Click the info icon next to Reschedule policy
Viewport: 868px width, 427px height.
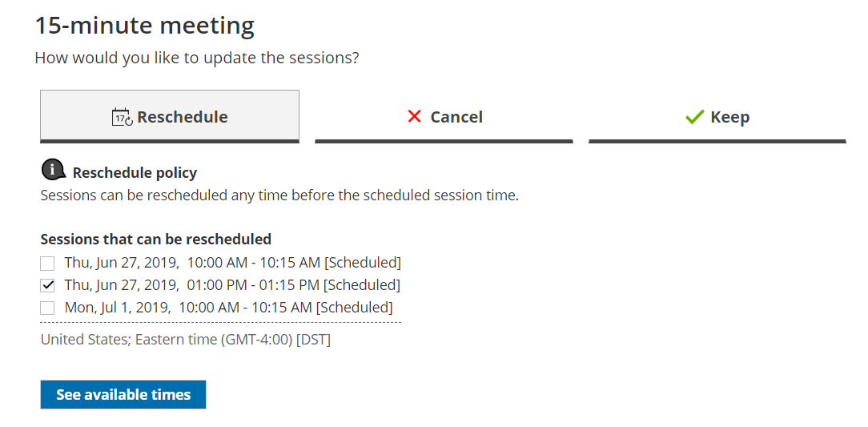[x=53, y=171]
